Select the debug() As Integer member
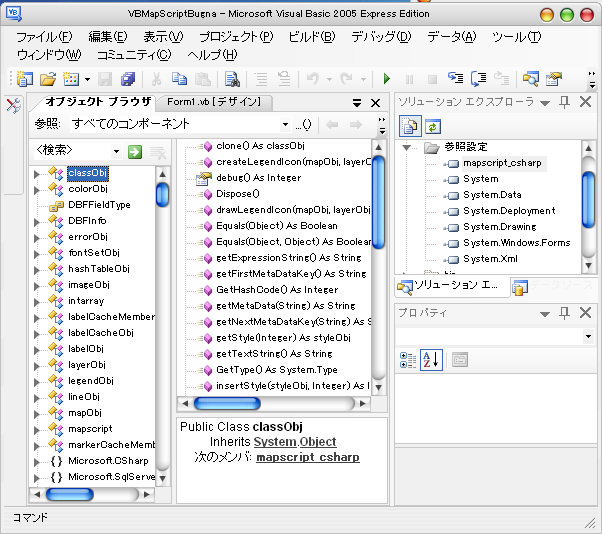This screenshot has height=534, width=602. tap(258, 178)
